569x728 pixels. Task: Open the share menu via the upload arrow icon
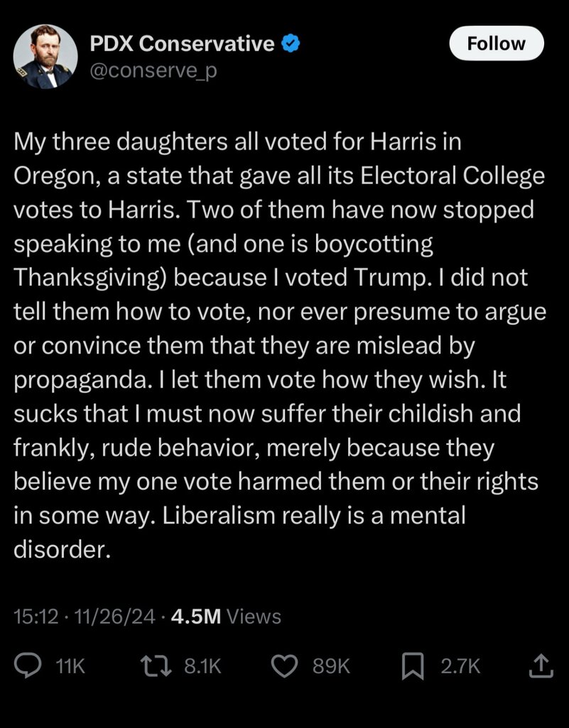(541, 665)
